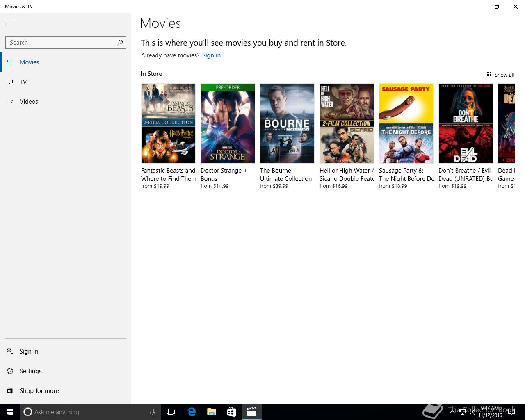Click the camcorder icon beside Videos
525x420 pixels.
10,102
